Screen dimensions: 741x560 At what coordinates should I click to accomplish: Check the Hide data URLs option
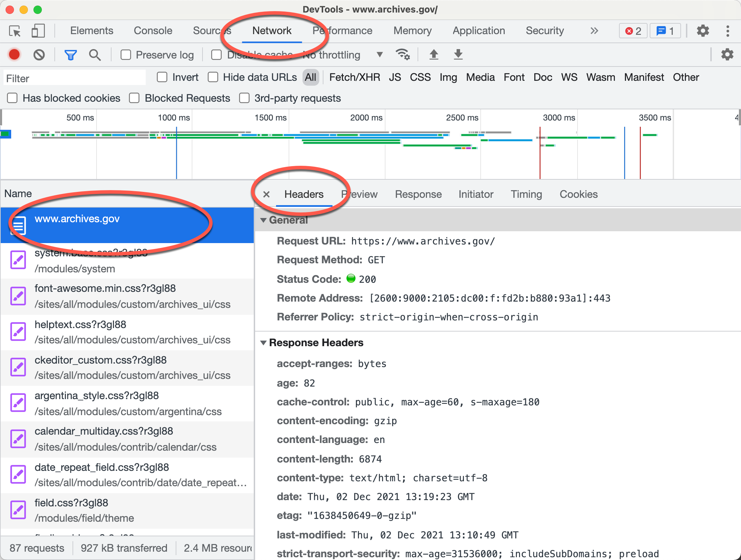click(213, 77)
